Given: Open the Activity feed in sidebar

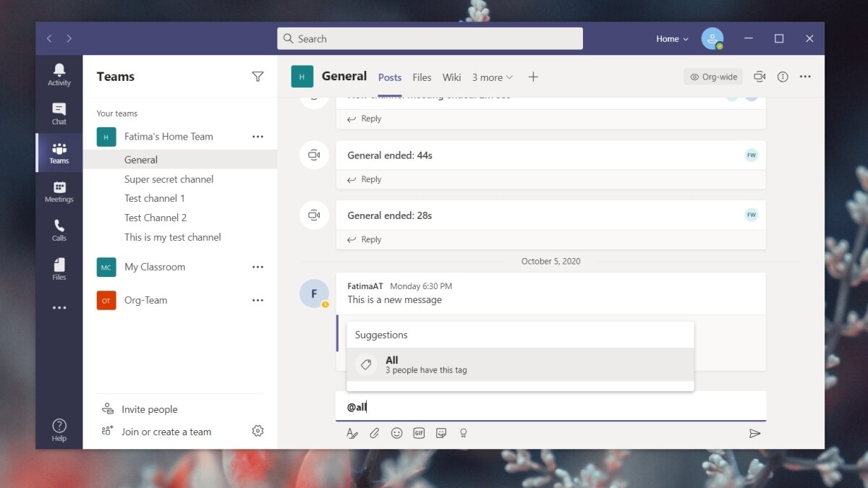Looking at the screenshot, I should click(59, 74).
